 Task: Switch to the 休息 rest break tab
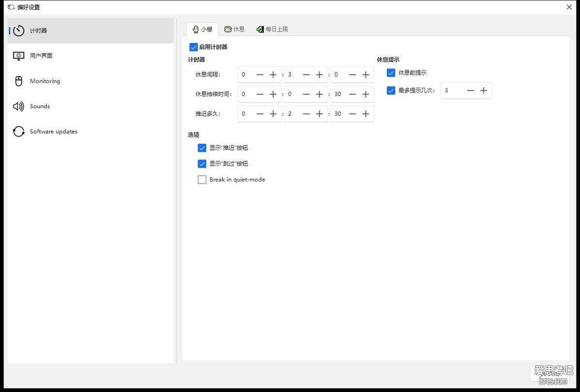coord(234,29)
